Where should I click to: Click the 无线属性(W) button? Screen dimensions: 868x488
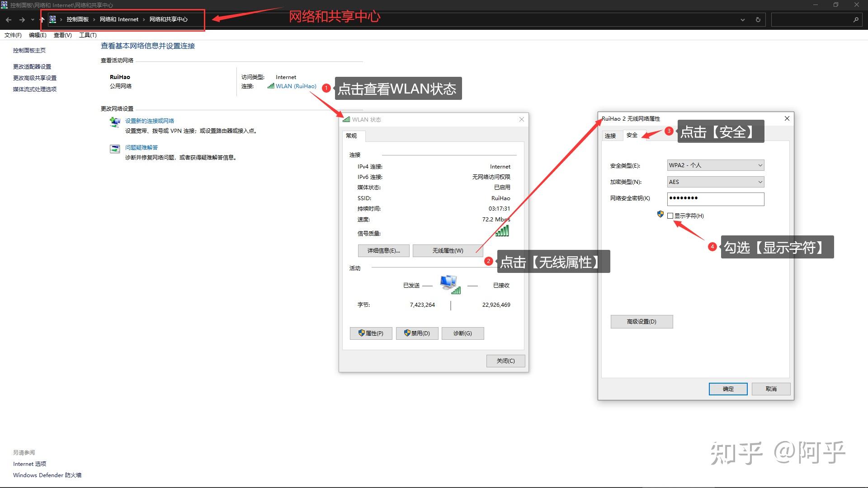448,251
